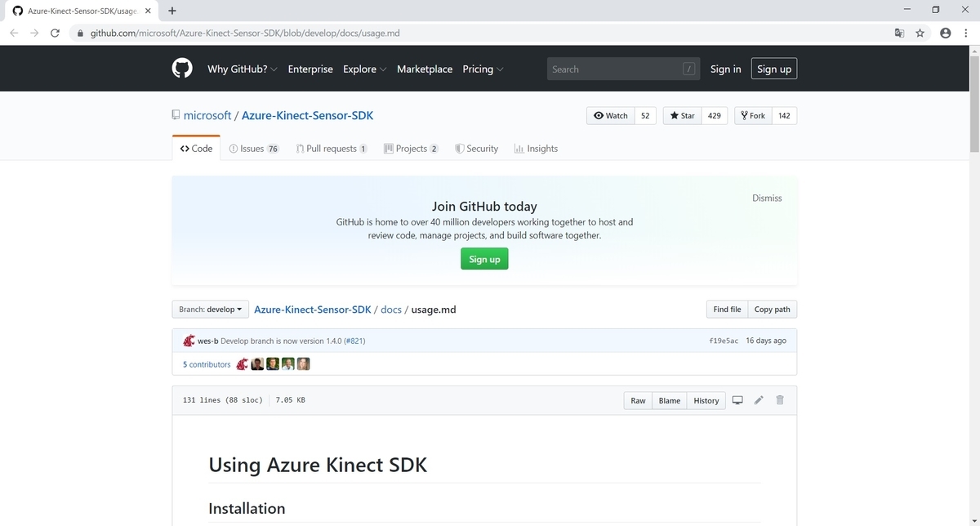Open the forks count 142
The height and width of the screenshot is (526, 980).
[784, 116]
